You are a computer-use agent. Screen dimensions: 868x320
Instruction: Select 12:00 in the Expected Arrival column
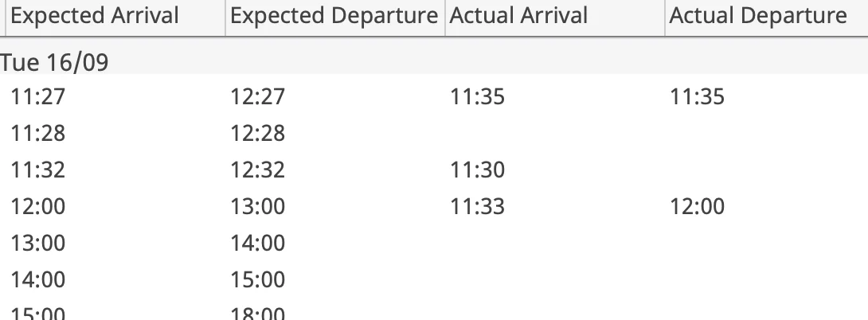tap(38, 206)
